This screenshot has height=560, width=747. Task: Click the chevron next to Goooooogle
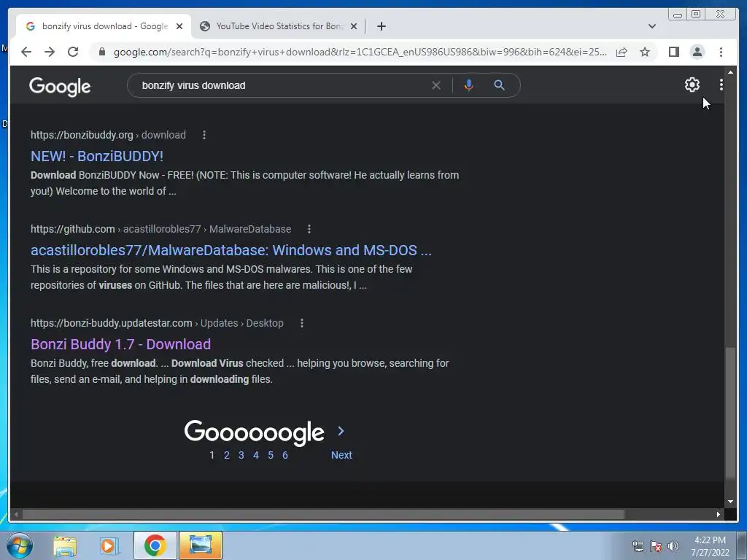(341, 431)
